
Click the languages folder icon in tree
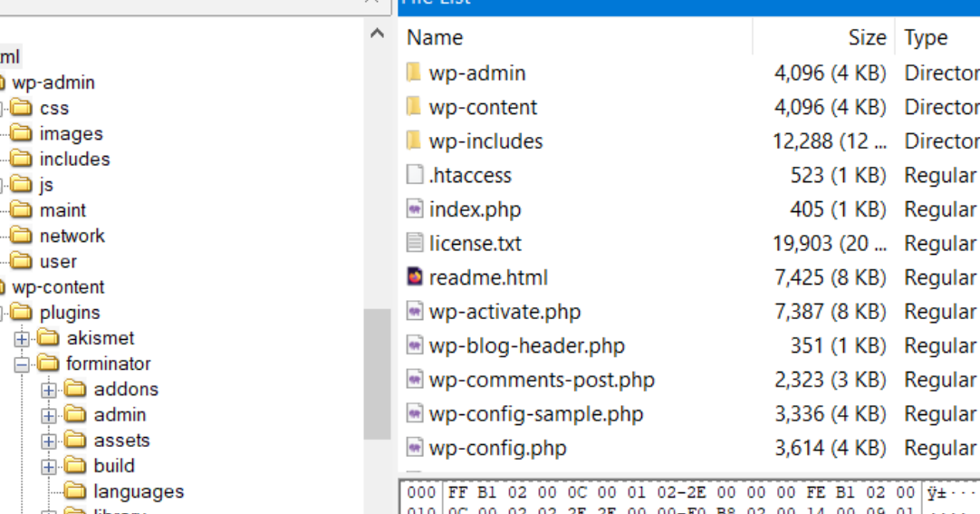tap(75, 491)
